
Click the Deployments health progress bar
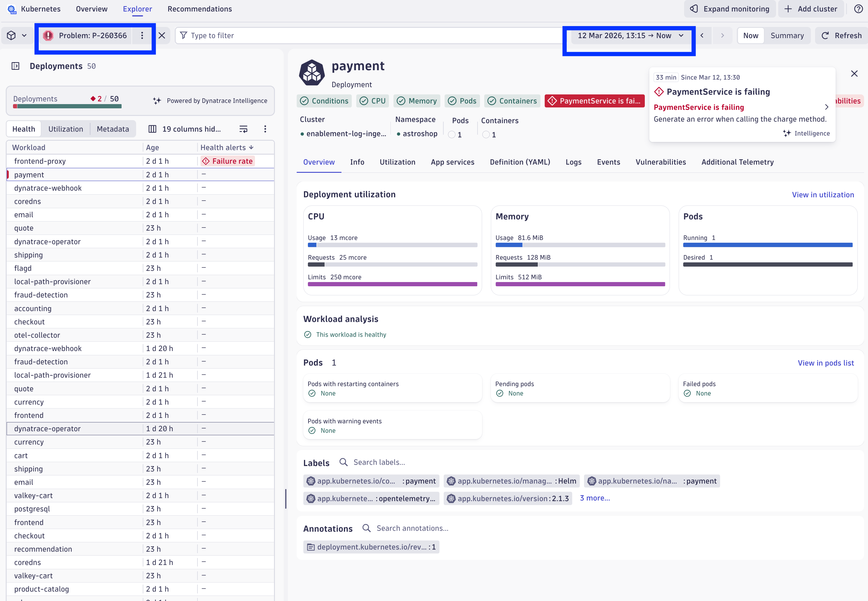coord(67,107)
